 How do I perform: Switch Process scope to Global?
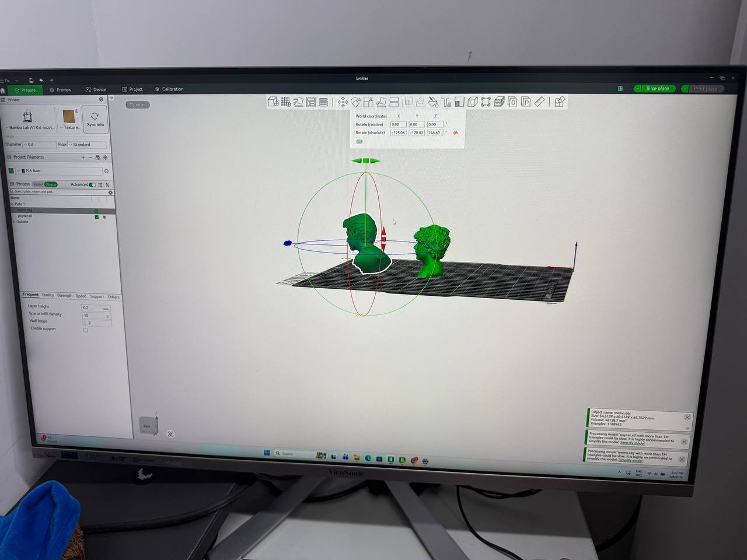[38, 184]
